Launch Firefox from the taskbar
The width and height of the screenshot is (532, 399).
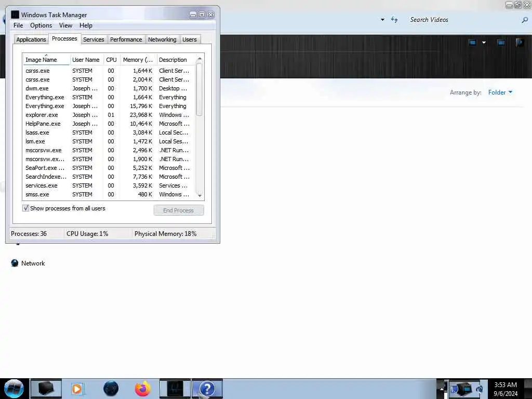(x=143, y=389)
